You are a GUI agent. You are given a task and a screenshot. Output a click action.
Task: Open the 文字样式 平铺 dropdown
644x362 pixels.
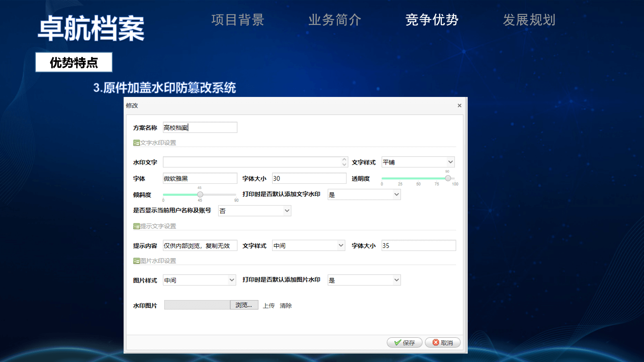tap(418, 162)
